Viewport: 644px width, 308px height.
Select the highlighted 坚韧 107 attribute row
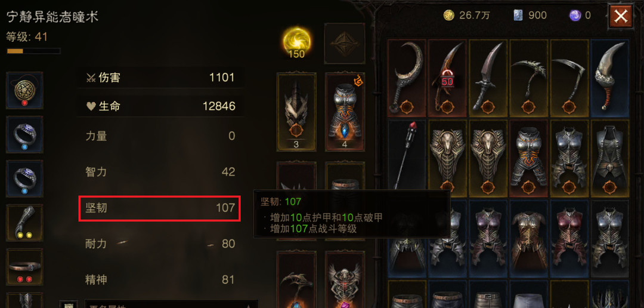pos(160,208)
